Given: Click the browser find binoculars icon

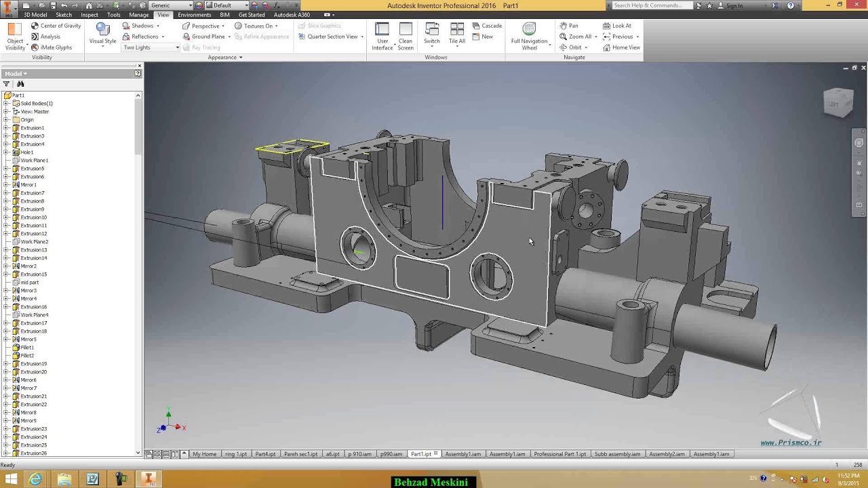Looking at the screenshot, I should tap(20, 84).
